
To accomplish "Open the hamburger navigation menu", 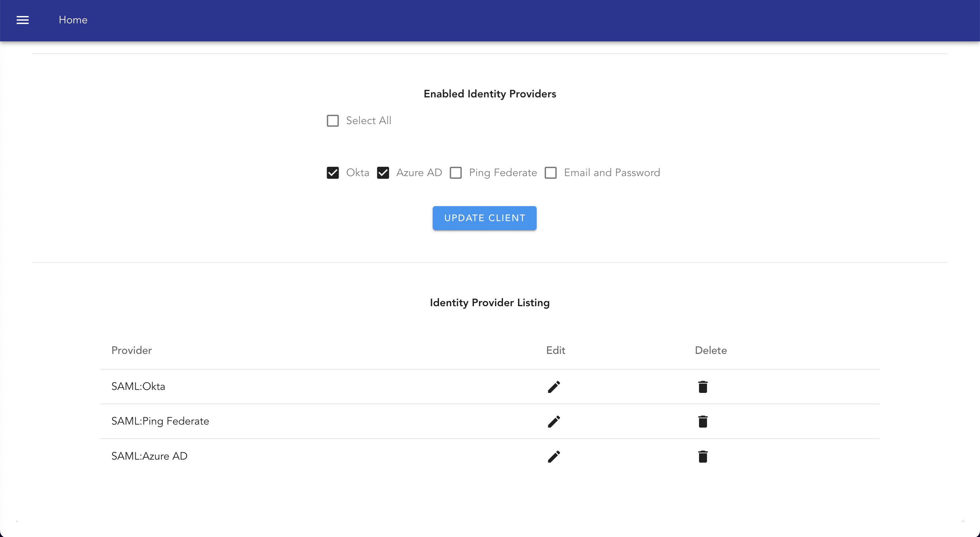I will point(22,20).
